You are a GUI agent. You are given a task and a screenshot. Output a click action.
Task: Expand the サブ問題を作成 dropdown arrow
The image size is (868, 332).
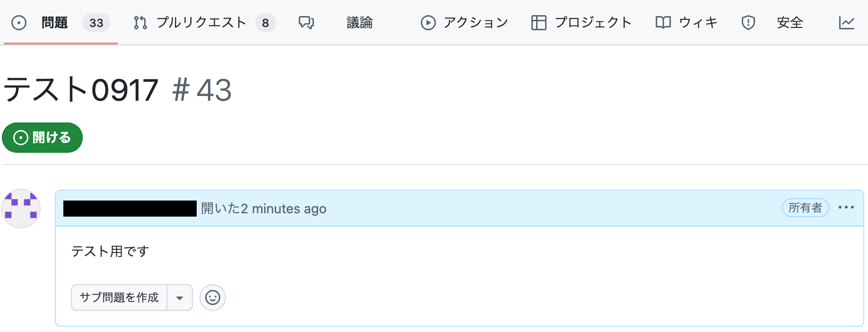pos(180,298)
